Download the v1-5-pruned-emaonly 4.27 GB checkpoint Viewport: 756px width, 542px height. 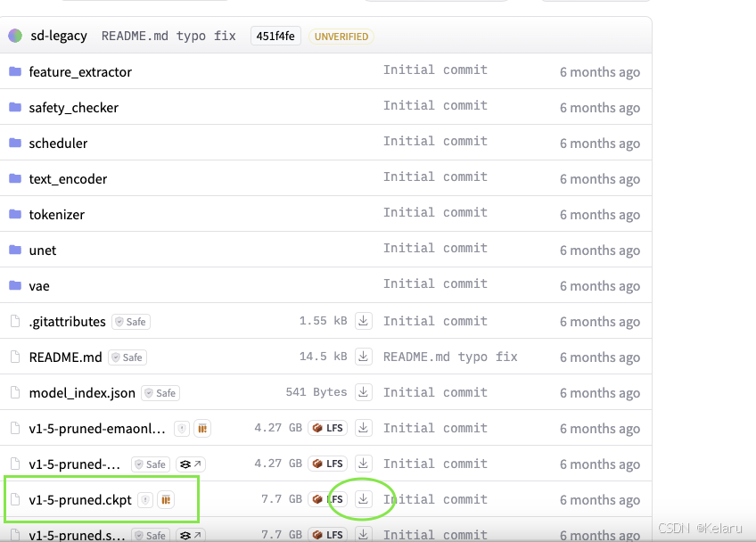tap(364, 428)
